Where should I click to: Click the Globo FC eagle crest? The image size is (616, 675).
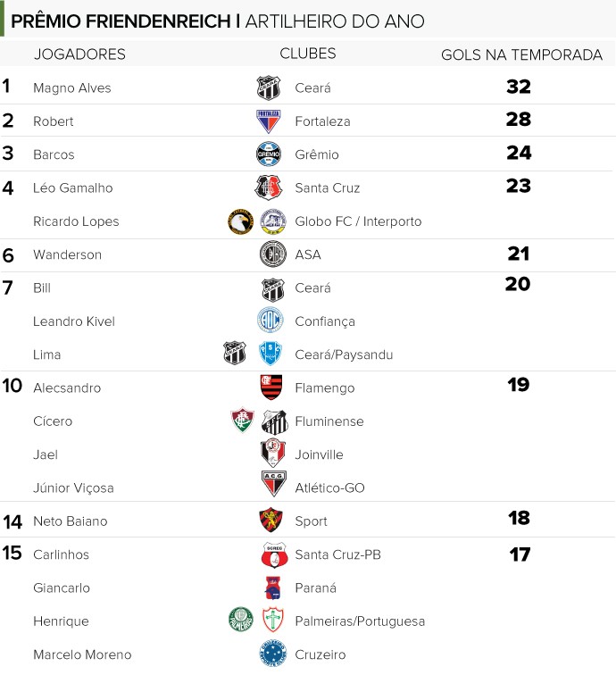pyautogui.click(x=240, y=221)
